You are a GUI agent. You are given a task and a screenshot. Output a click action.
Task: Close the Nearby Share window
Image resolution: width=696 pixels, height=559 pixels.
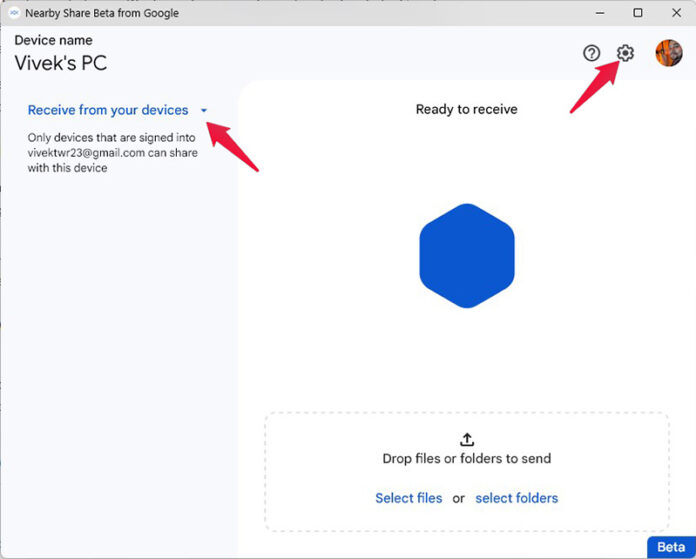coord(676,13)
